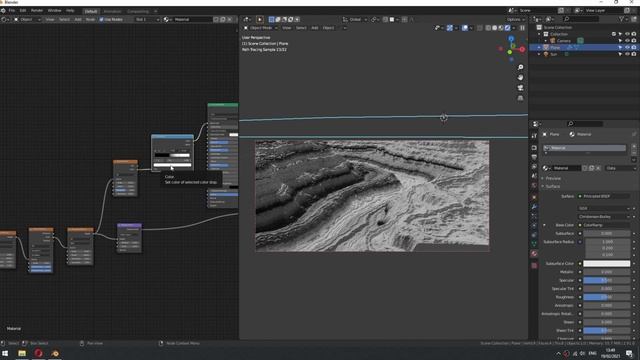Toggle the Collection visibility eye icon
The height and width of the screenshot is (360, 640).
(x=627, y=34)
